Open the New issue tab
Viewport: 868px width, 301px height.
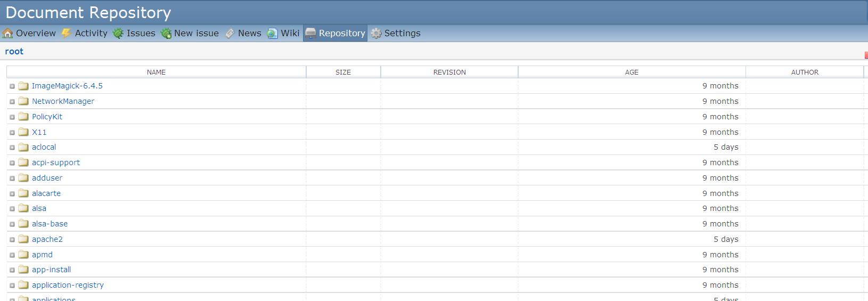click(x=190, y=33)
